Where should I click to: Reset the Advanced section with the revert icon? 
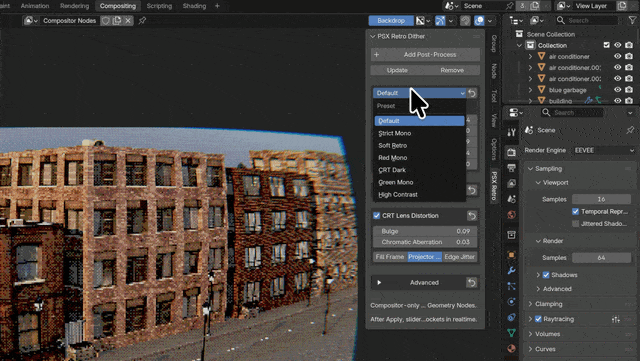(472, 283)
